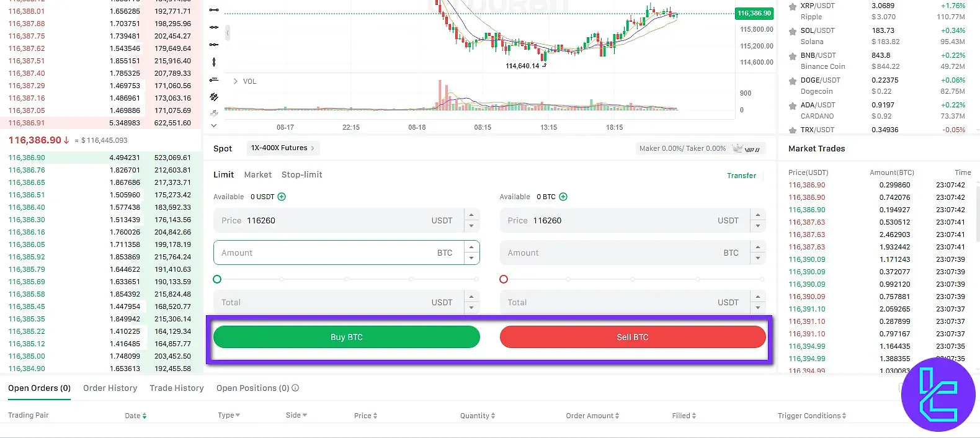Click the vertical measure tool icon
The height and width of the screenshot is (438, 980).
pyautogui.click(x=213, y=62)
